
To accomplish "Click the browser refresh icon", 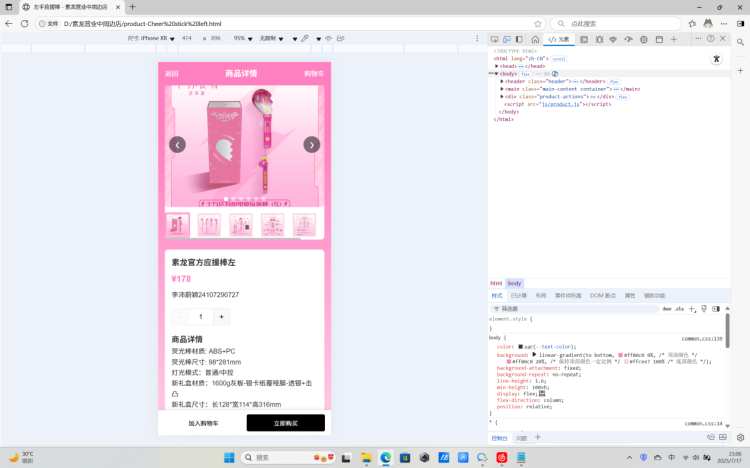I will coord(24,23).
